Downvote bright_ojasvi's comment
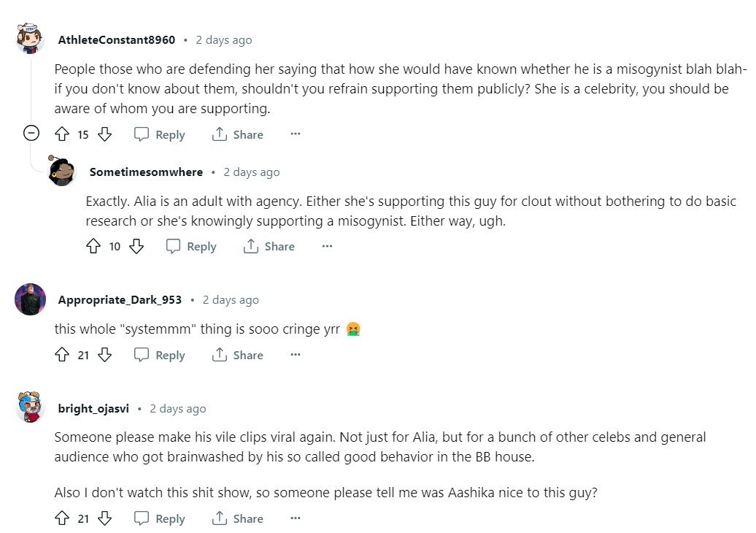The height and width of the screenshot is (533, 756). (104, 518)
